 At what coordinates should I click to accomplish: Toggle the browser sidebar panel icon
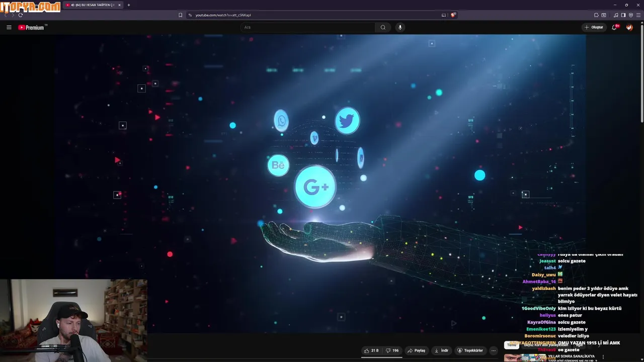623,15
